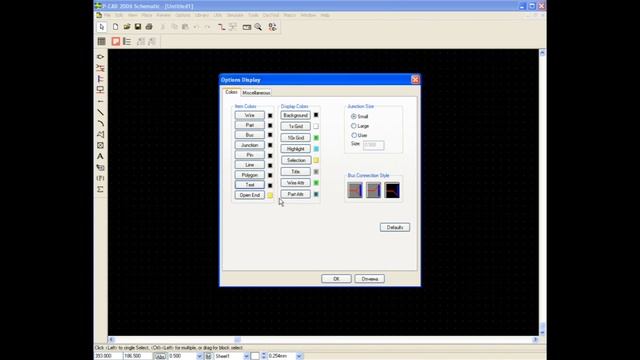Click the 10x Grid color button

click(296, 138)
